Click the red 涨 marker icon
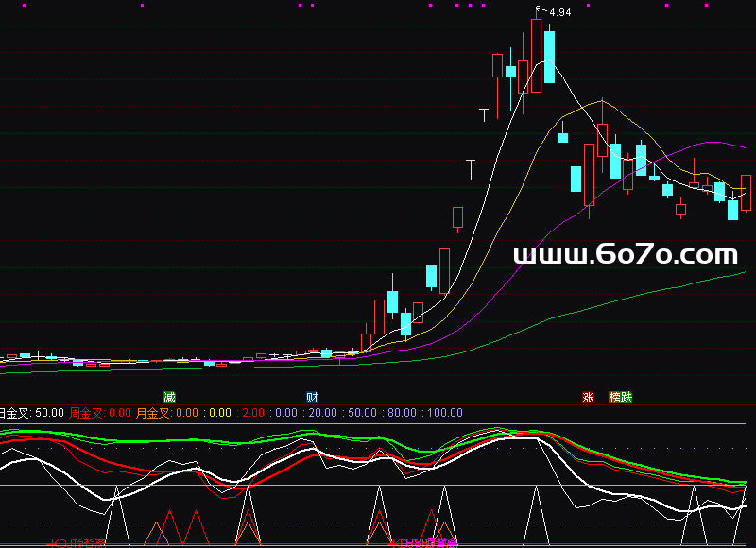This screenshot has height=548, width=756. [588, 397]
